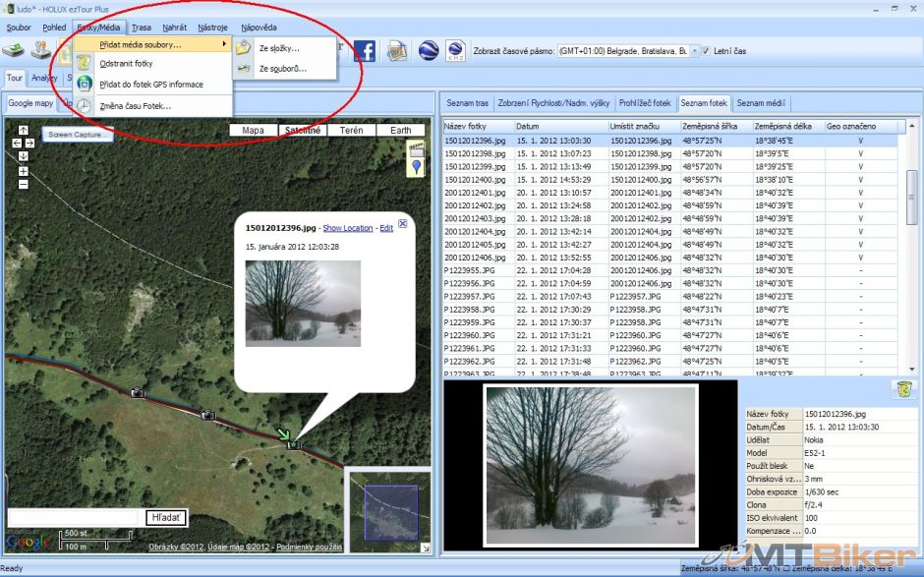
Task: Click the map search input field
Action: tap(75, 517)
